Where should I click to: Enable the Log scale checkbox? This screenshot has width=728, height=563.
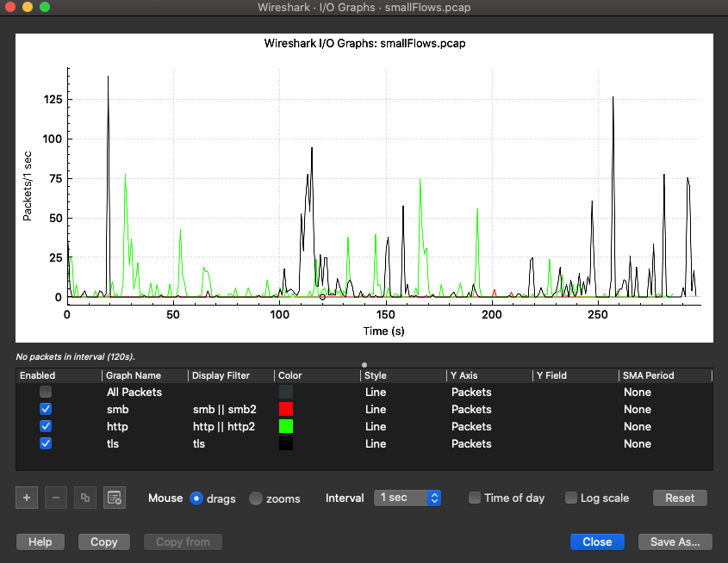[x=571, y=498]
